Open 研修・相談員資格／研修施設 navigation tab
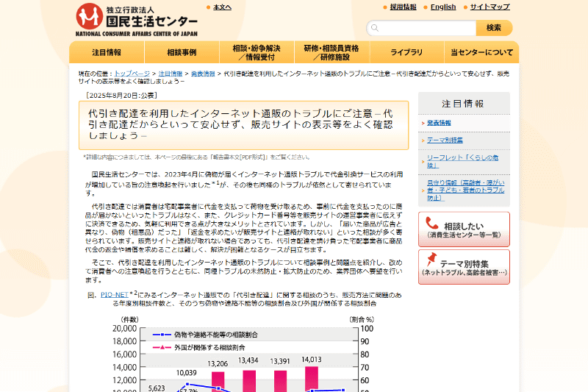This screenshot has height=392, width=588. [332, 52]
